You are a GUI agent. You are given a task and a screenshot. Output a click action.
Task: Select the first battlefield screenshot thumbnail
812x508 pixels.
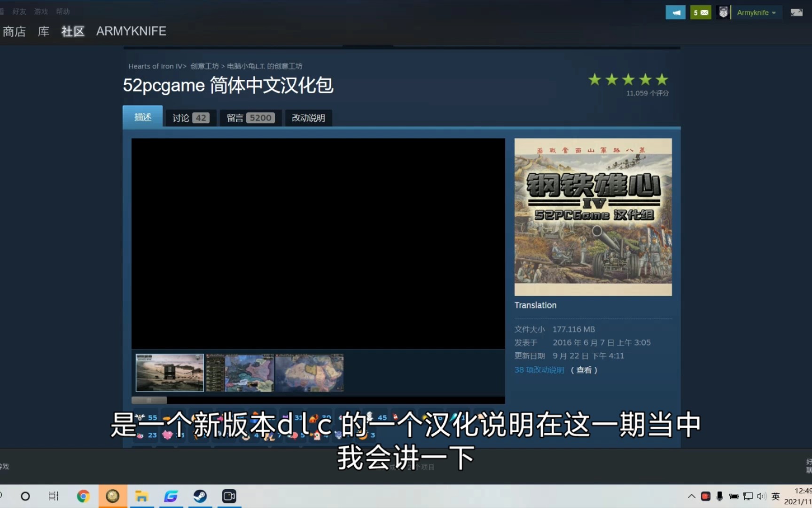coord(170,373)
